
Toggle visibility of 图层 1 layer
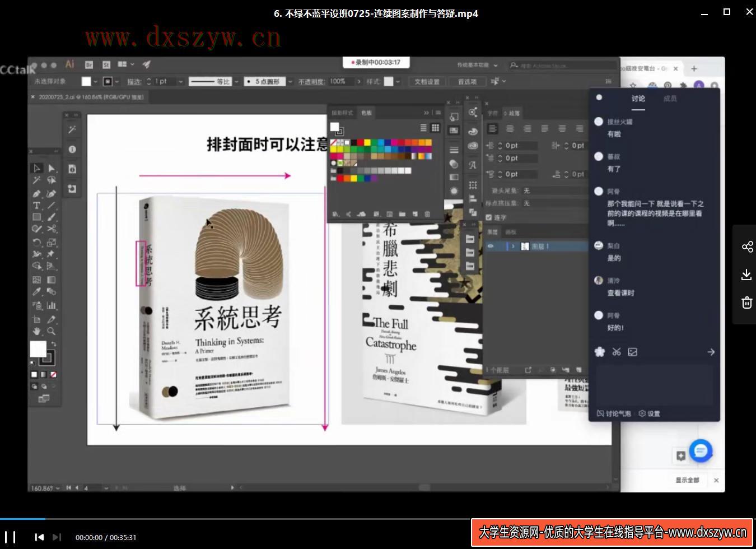[x=491, y=246]
